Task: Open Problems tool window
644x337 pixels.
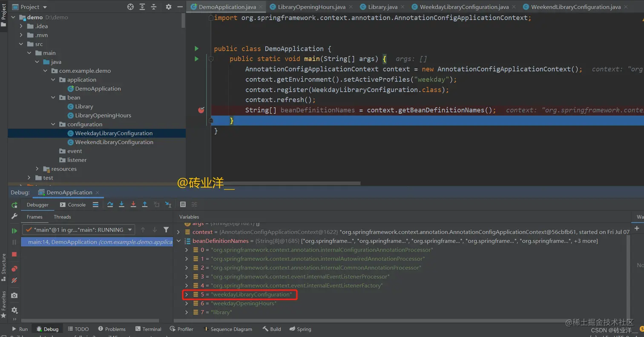Action: (112, 329)
